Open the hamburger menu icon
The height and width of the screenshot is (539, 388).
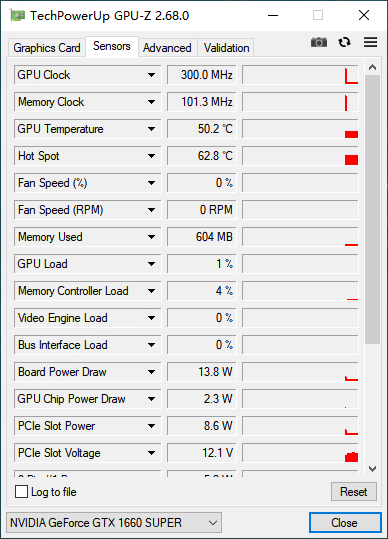[370, 42]
